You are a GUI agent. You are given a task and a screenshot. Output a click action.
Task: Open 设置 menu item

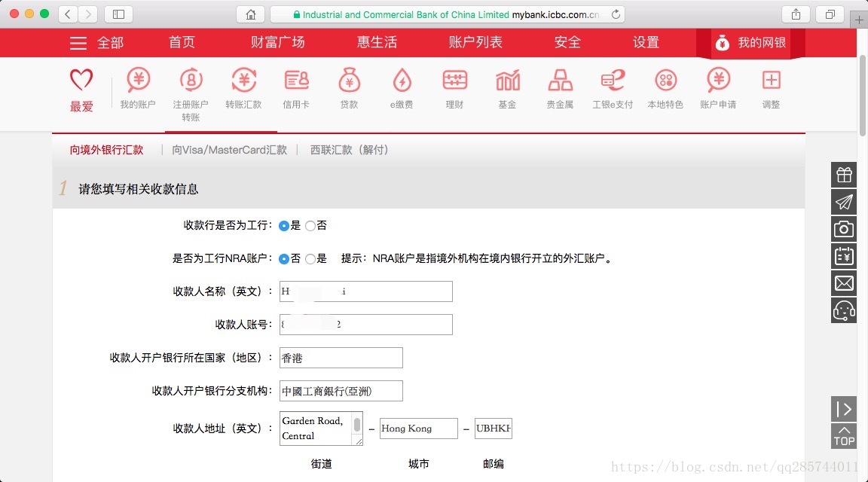point(646,43)
